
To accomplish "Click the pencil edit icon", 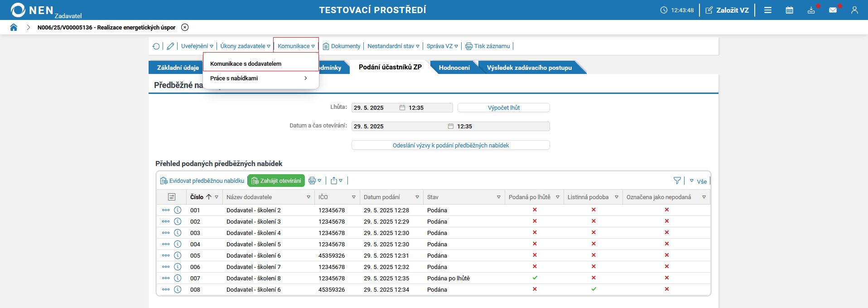I will point(170,46).
